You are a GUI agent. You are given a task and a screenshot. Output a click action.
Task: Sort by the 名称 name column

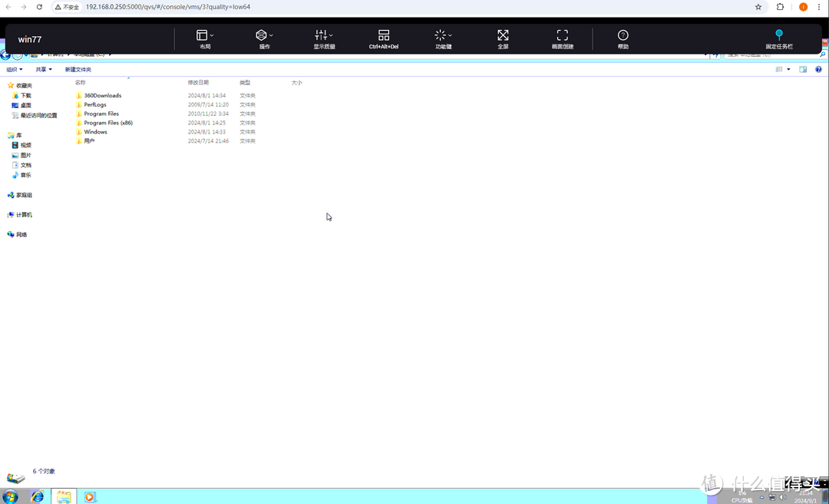tap(81, 82)
